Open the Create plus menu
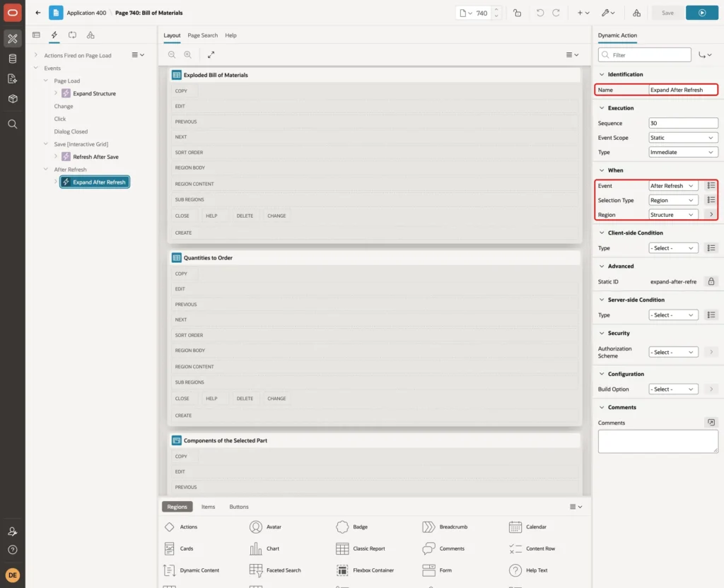Screen dimensions: 724x588 [583, 13]
